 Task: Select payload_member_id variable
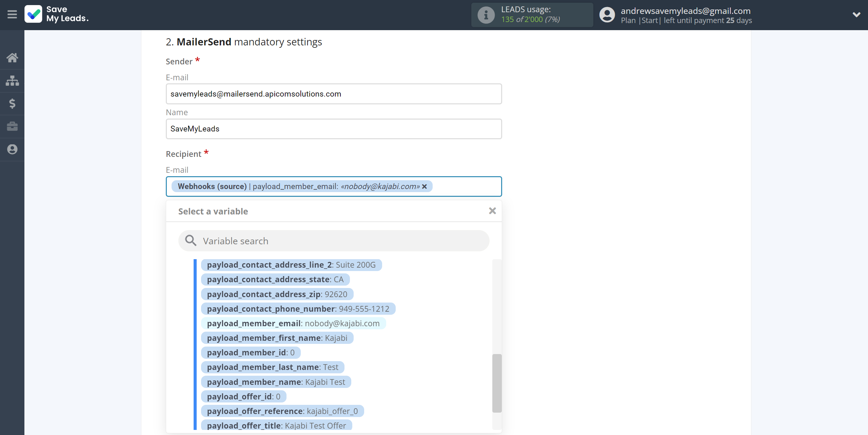[251, 353]
